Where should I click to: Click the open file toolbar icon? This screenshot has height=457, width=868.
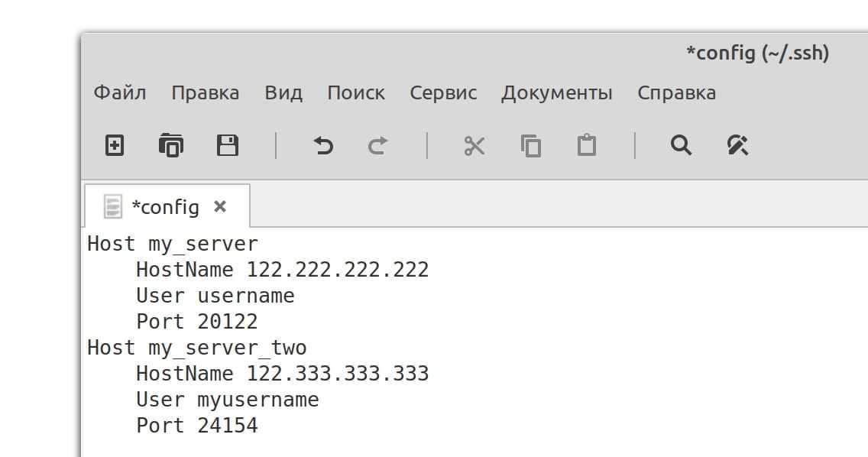[170, 145]
